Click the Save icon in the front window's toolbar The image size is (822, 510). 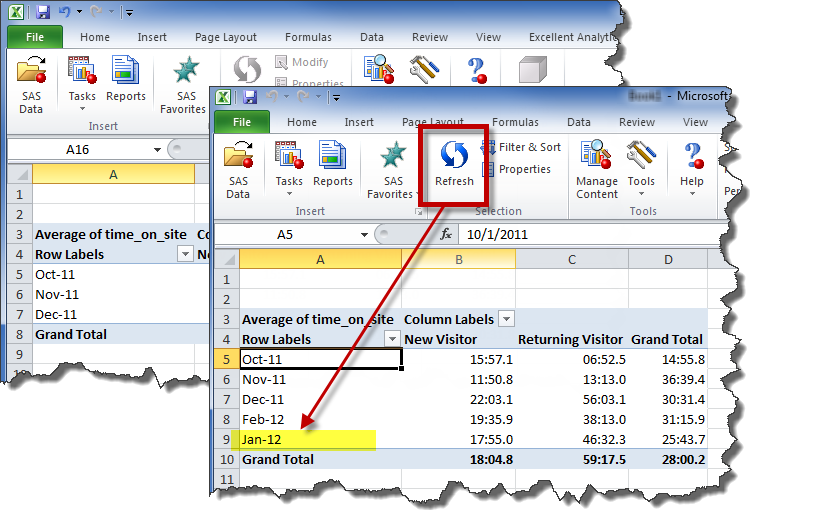(x=247, y=97)
